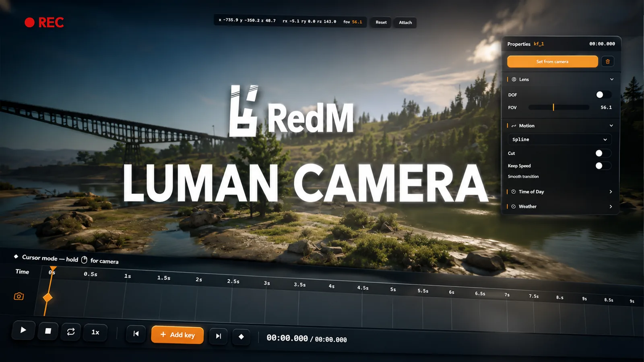Delete keyframe with the trash icon
The width and height of the screenshot is (644, 362).
point(608,62)
